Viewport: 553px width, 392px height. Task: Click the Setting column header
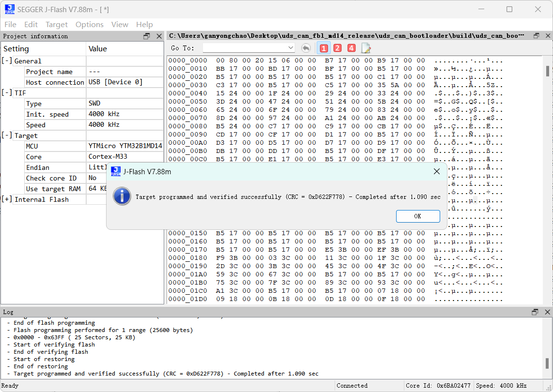(44, 49)
